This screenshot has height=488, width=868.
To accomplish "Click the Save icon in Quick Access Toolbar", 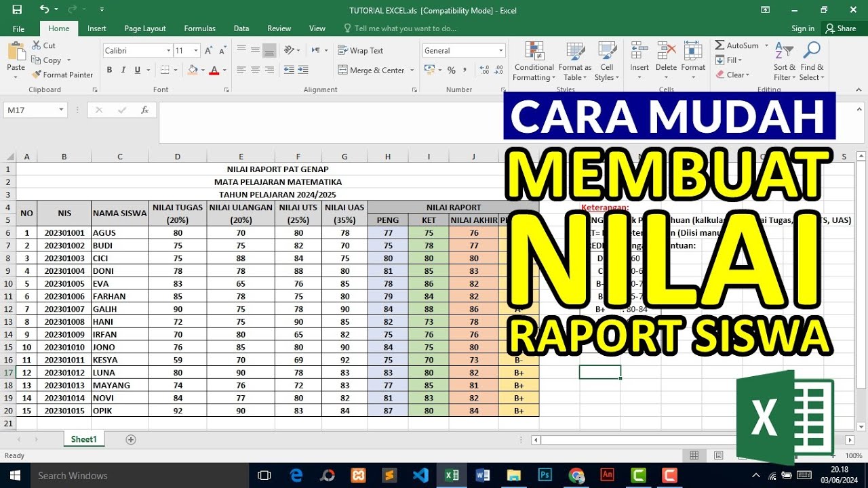I will (x=17, y=9).
